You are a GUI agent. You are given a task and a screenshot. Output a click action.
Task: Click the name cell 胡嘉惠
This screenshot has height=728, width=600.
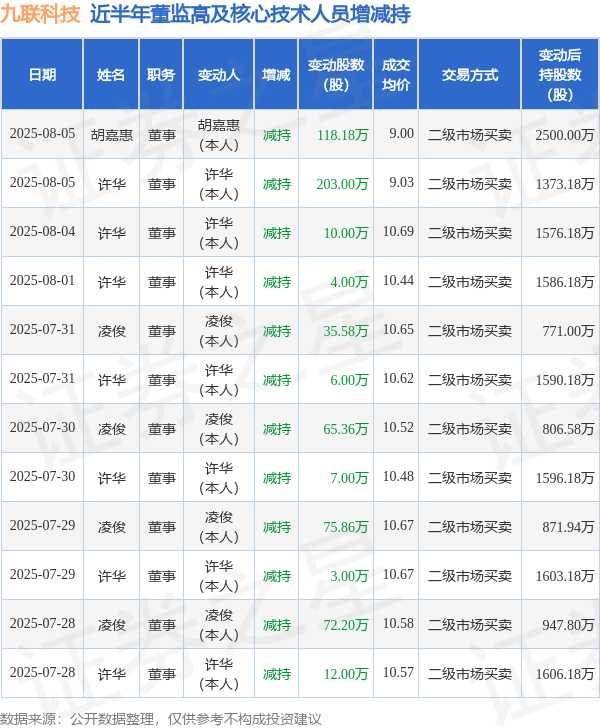[111, 135]
